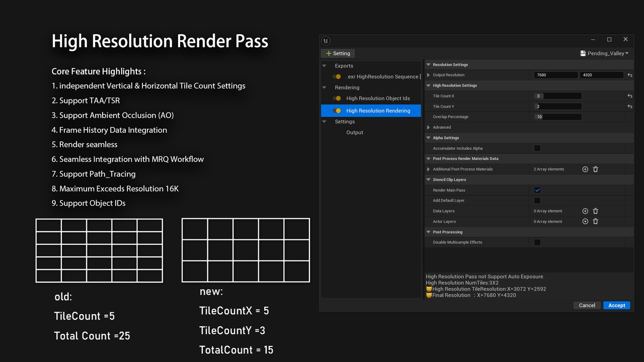Select .exr HighResolution Sequence row
The image size is (644, 362).
[371, 76]
